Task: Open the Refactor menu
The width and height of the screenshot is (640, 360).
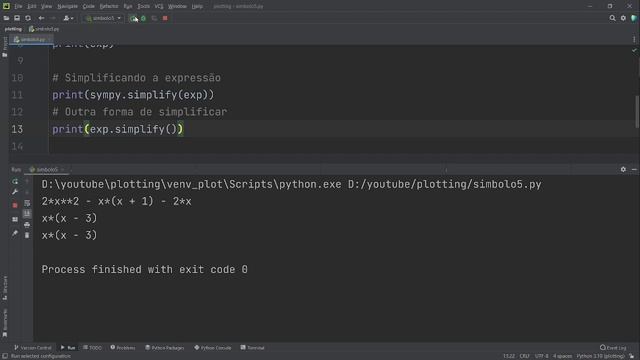Action: coord(109,6)
